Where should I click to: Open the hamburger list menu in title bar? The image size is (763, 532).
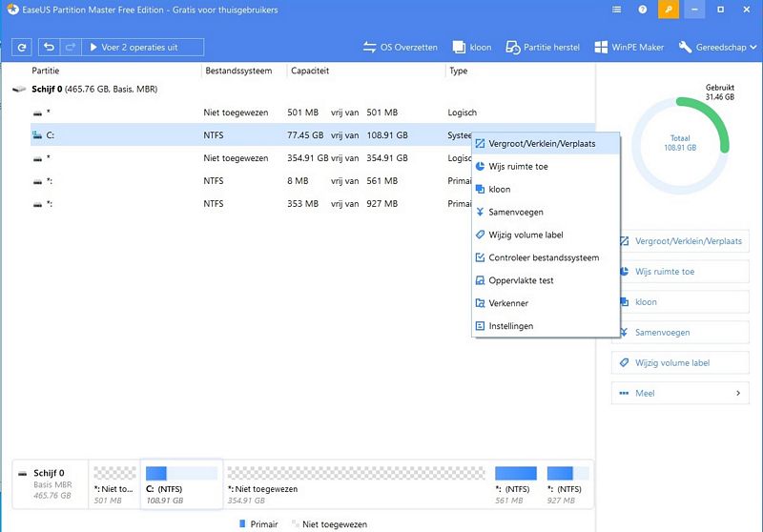(x=616, y=10)
